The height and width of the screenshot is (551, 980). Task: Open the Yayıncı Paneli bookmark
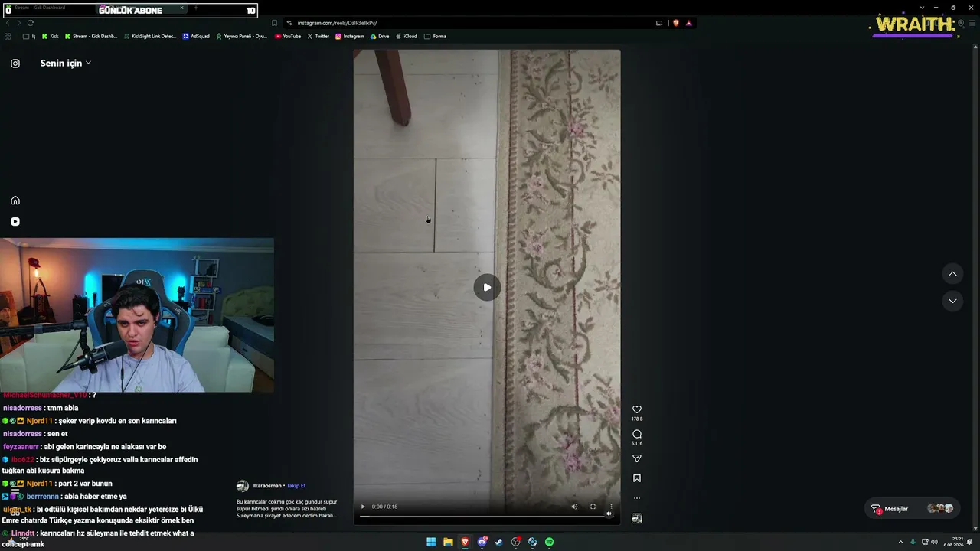(x=241, y=36)
